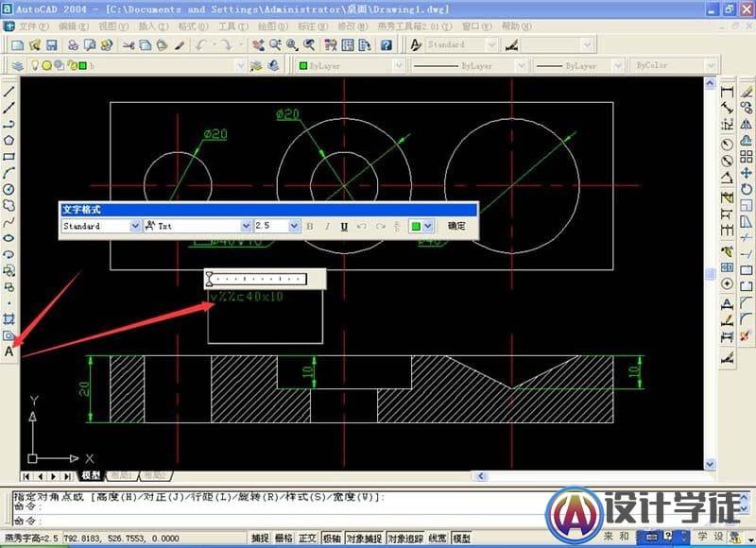Toggle 对象追踪 object tracking in status bar

tap(405, 539)
